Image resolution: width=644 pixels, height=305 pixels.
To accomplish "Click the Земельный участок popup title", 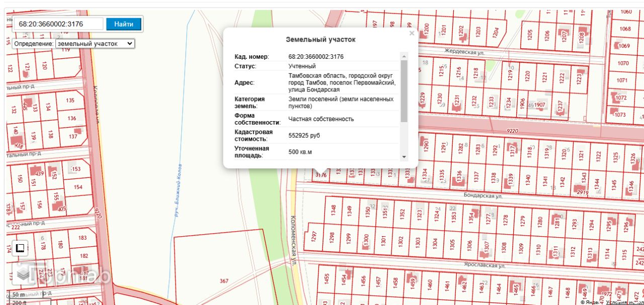I will (x=320, y=39).
